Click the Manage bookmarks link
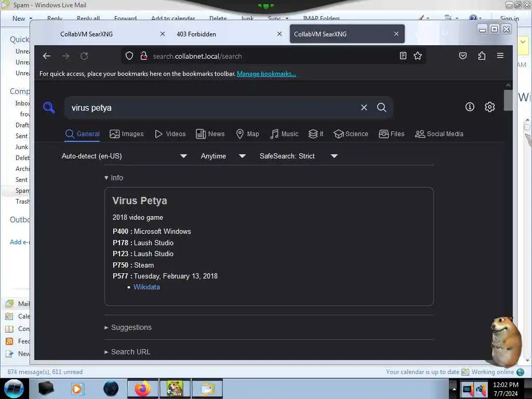This screenshot has height=399, width=532. (267, 74)
